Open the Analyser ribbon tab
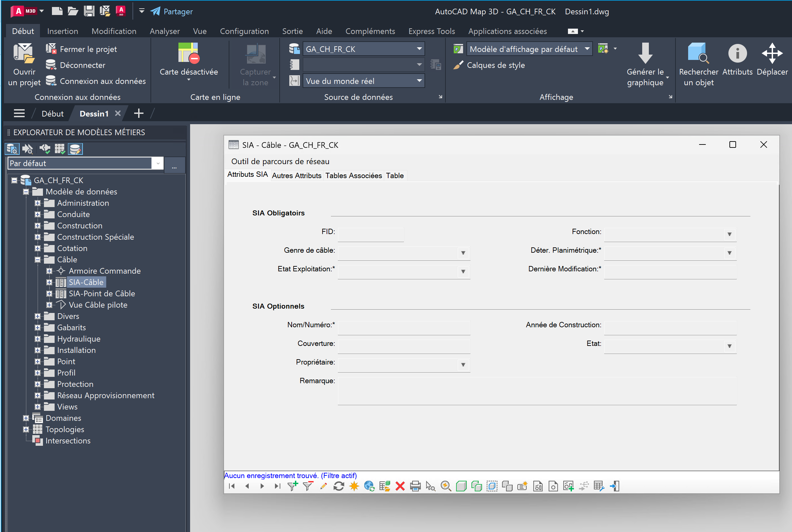792x532 pixels. coord(164,31)
